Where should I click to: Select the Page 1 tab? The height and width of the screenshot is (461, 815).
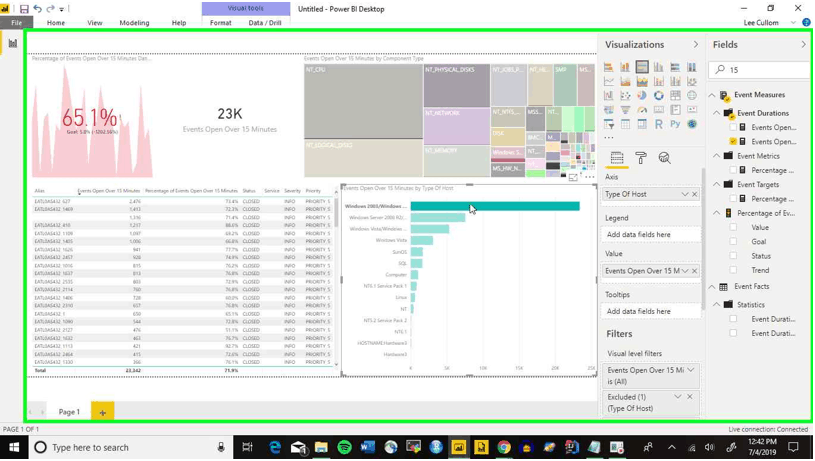click(69, 412)
